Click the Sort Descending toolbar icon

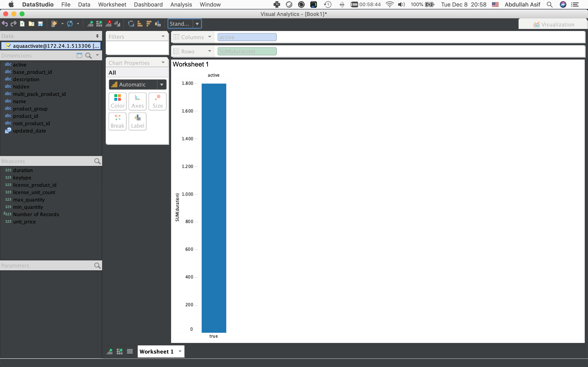(149, 24)
